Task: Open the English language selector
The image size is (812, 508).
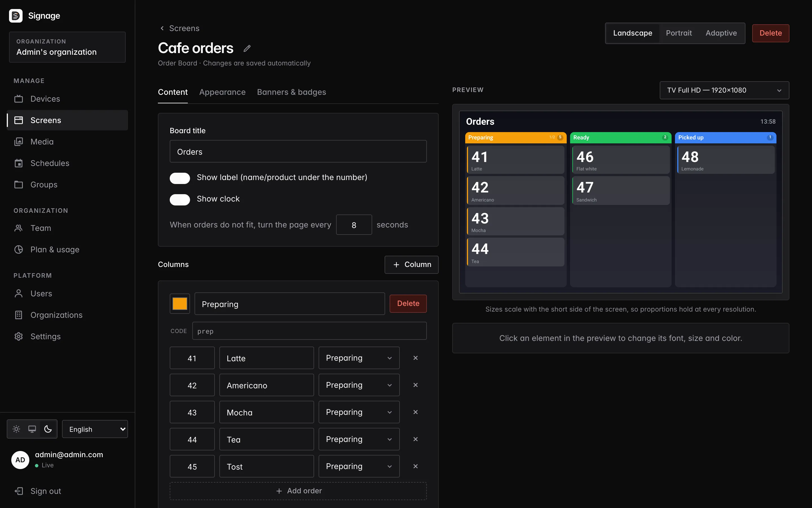Action: pos(95,429)
